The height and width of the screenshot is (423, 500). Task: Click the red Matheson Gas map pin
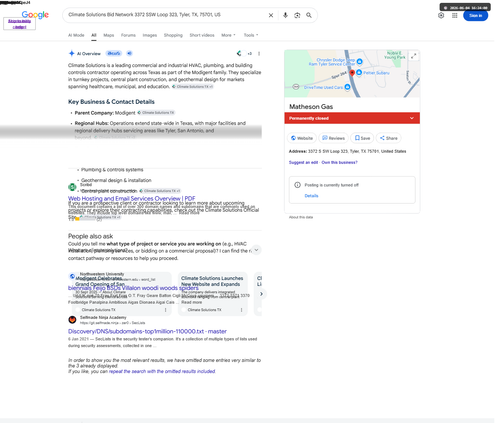(352, 73)
